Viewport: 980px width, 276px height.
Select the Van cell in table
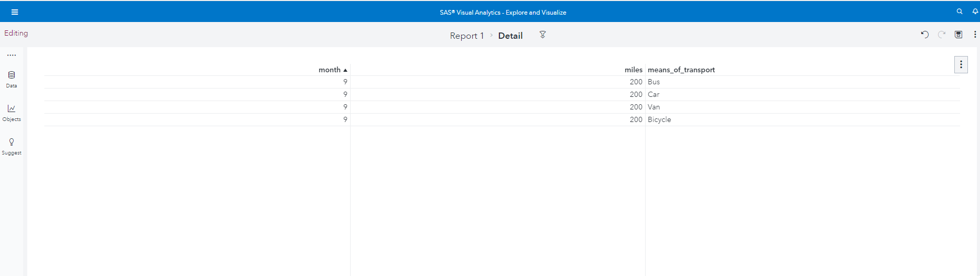pos(654,107)
